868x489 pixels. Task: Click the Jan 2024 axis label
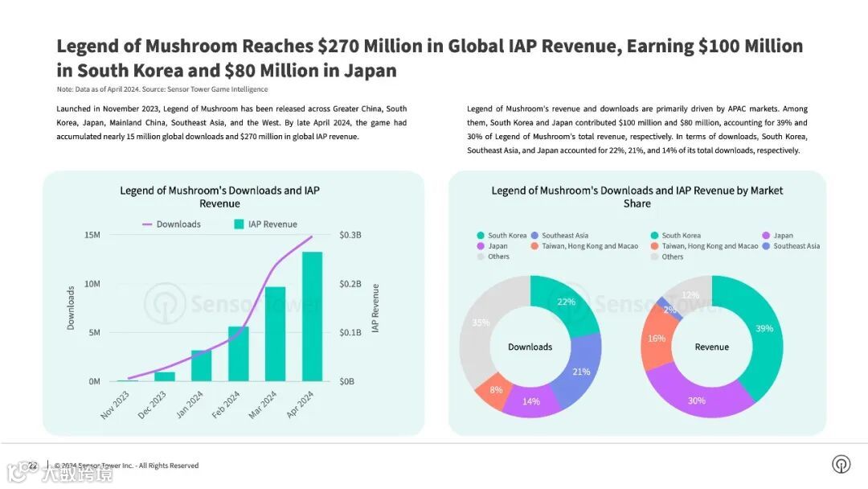pyautogui.click(x=190, y=405)
